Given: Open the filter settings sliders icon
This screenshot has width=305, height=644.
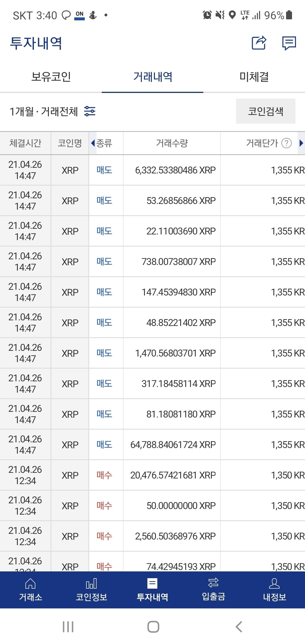Looking at the screenshot, I should (x=90, y=111).
